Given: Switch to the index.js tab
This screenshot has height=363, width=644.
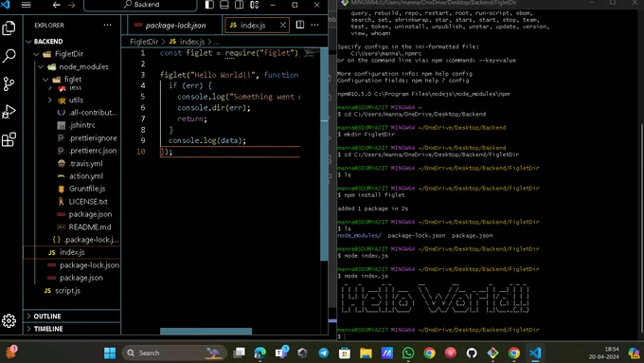Looking at the screenshot, I should pyautogui.click(x=257, y=25).
